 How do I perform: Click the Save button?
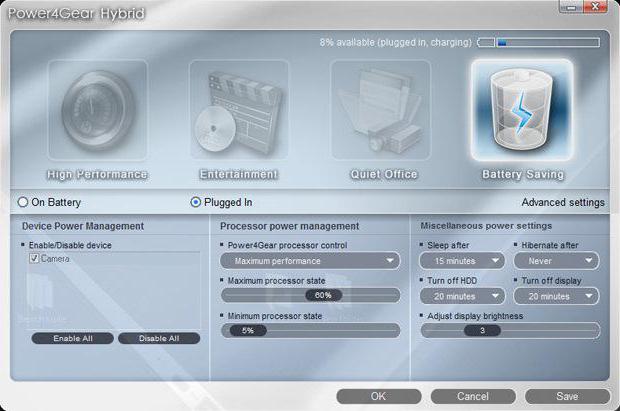pyautogui.click(x=567, y=396)
